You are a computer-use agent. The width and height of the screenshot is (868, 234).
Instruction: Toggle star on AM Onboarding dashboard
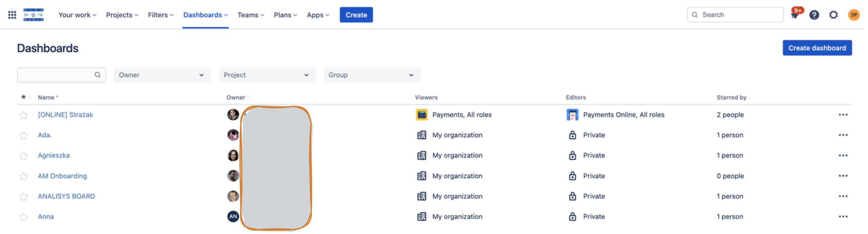click(23, 176)
